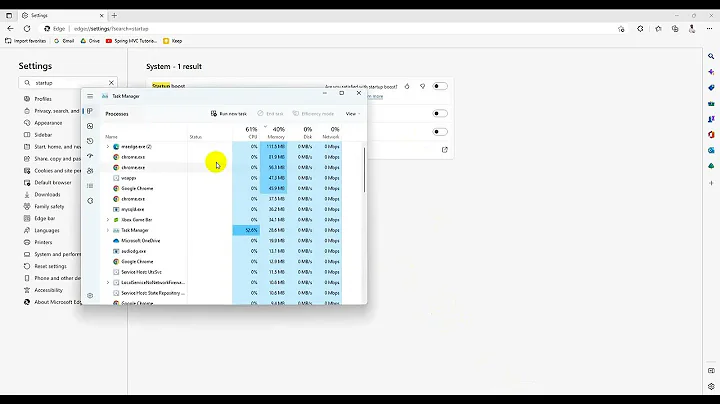
Task: Open external link icon in System settings card
Action: [x=444, y=150]
